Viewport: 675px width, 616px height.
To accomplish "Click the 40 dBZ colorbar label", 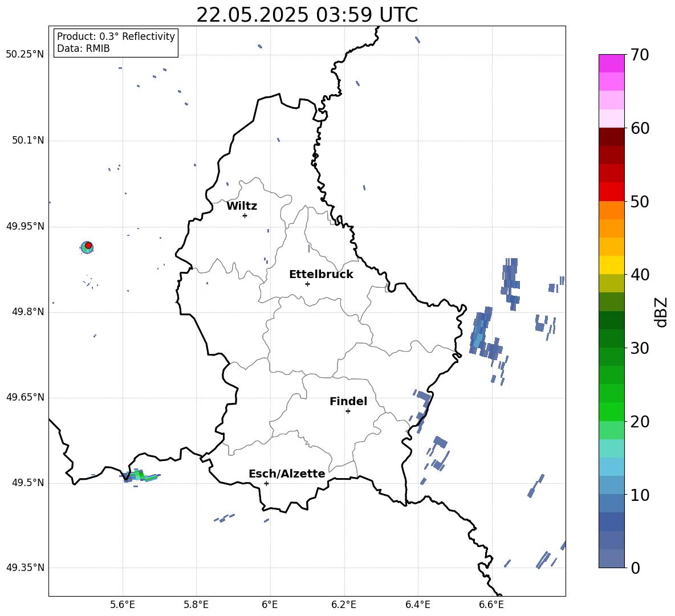I will point(640,275).
